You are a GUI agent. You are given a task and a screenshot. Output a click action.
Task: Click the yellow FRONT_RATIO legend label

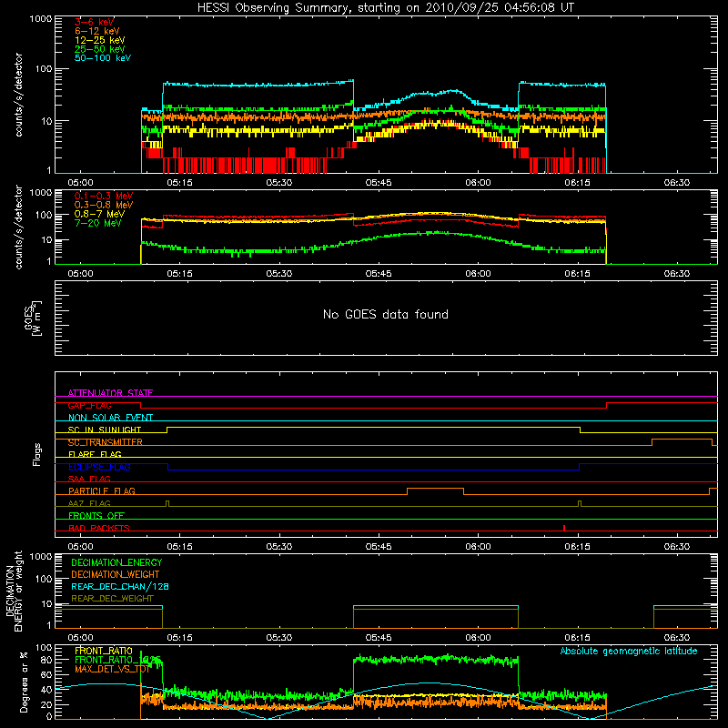104,651
